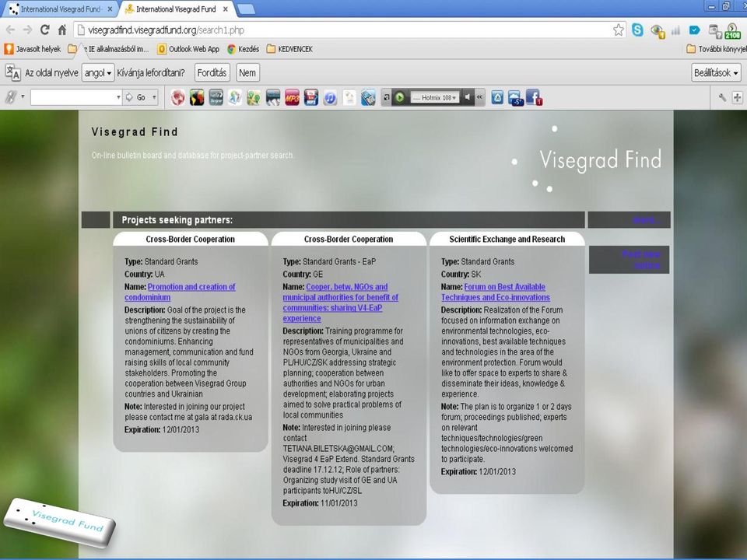Click the Scientific Exchange and Research header

coord(507,239)
